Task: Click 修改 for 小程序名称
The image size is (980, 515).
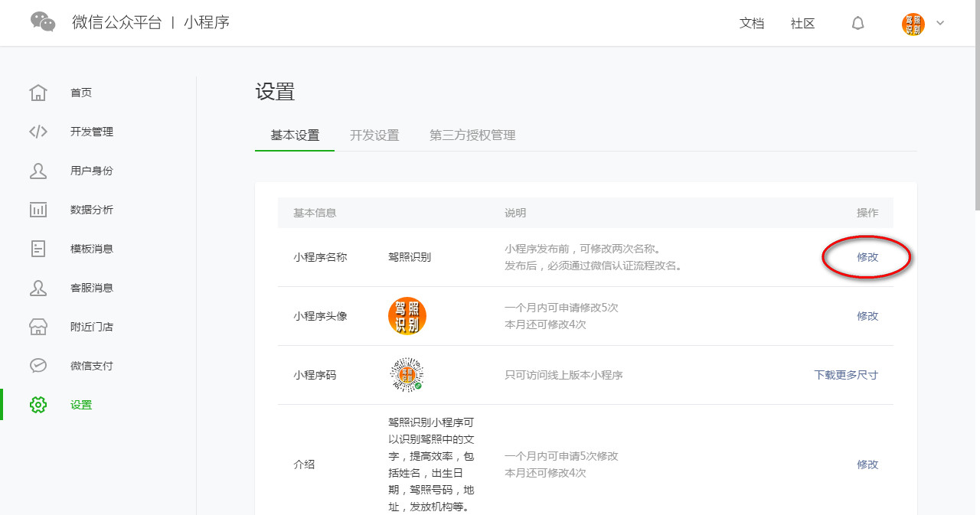Action: tap(867, 257)
